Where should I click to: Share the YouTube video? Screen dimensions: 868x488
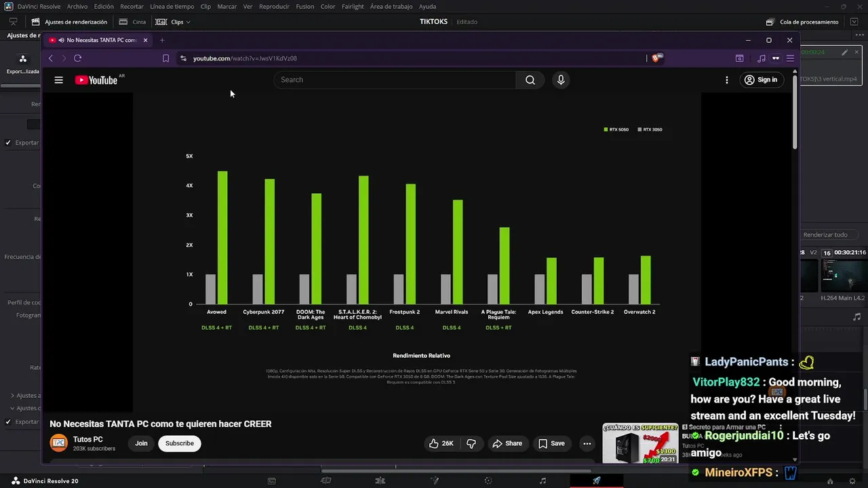507,443
